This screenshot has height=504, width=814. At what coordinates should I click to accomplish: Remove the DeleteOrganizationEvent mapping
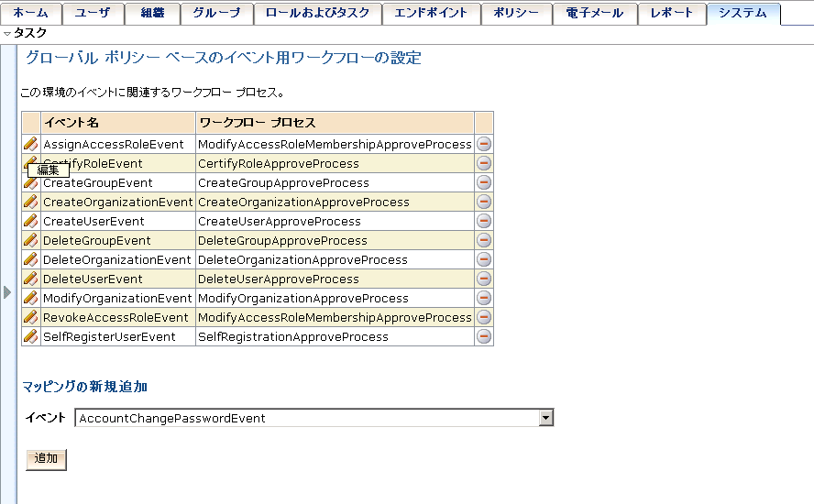tap(484, 259)
